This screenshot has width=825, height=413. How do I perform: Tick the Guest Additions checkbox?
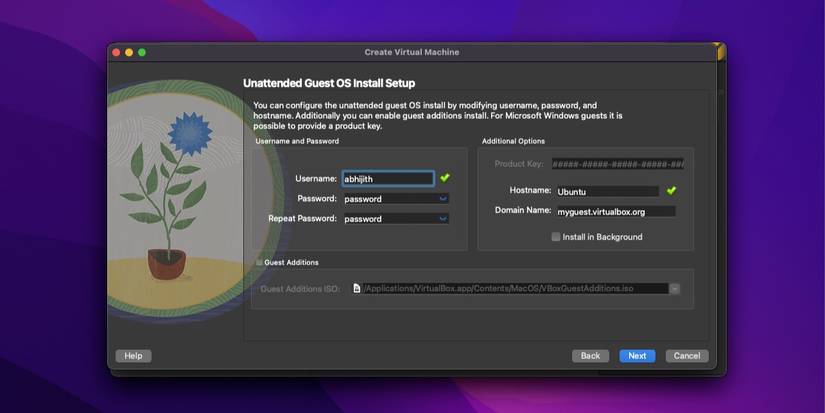(259, 262)
